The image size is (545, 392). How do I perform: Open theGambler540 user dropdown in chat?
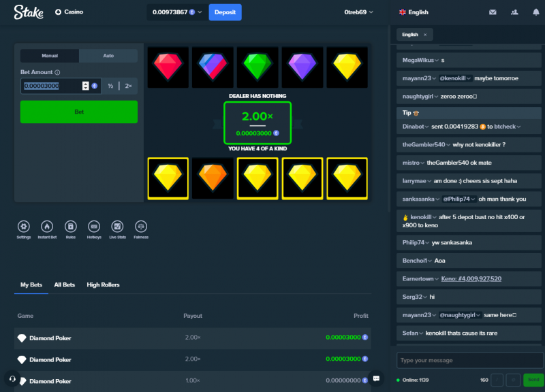426,144
